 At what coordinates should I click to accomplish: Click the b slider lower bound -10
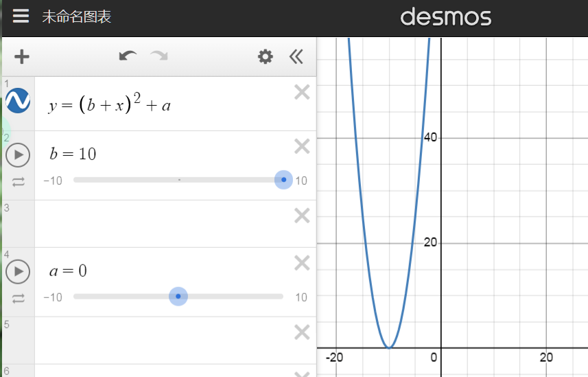click(x=53, y=181)
